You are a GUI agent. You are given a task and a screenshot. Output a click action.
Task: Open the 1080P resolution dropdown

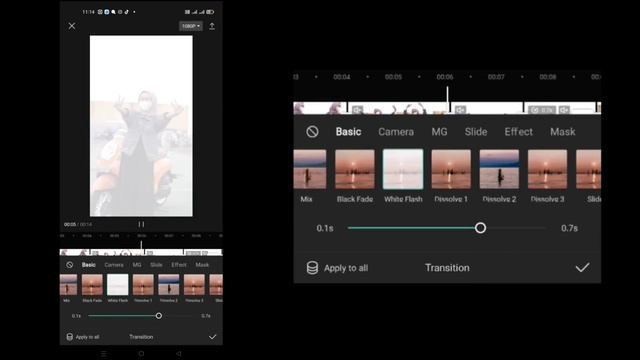[191, 26]
